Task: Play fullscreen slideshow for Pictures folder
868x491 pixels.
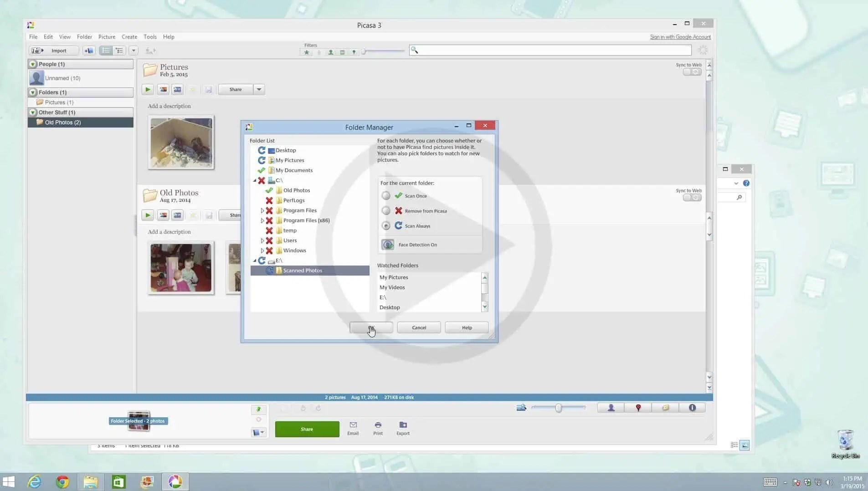Action: 148,90
